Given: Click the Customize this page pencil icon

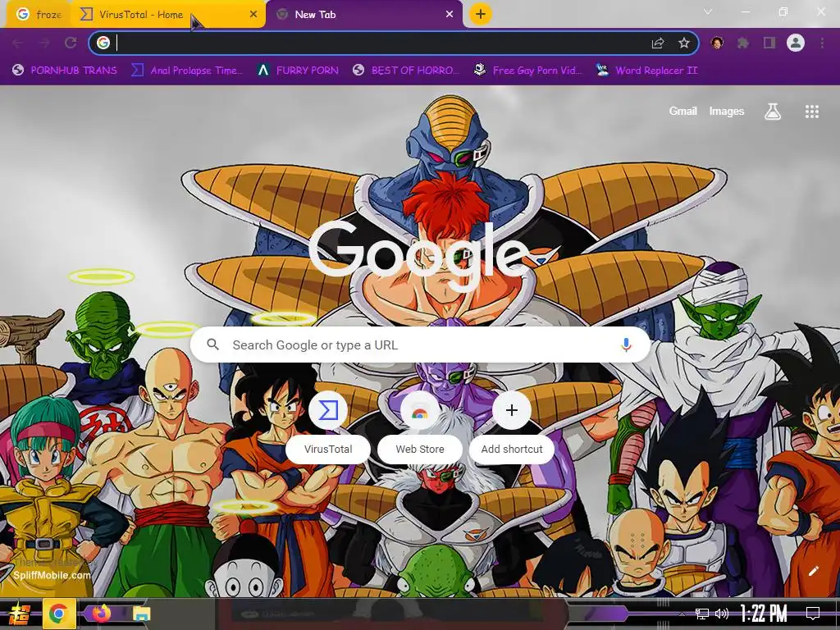Looking at the screenshot, I should click(813, 571).
